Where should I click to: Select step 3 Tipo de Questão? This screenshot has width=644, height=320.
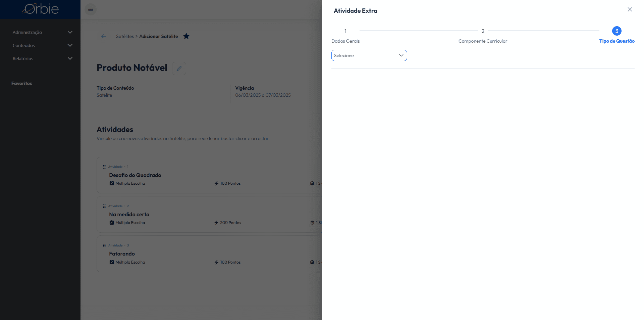617,36
